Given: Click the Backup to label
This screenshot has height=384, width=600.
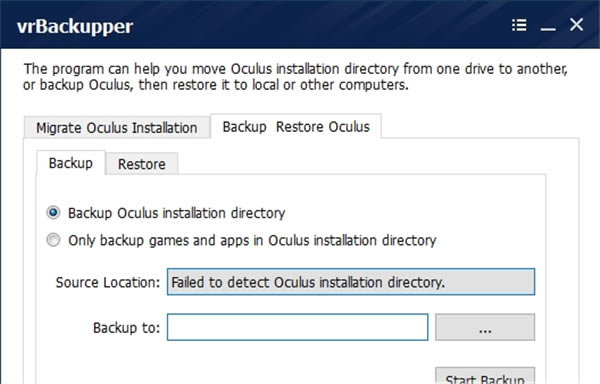Looking at the screenshot, I should coord(126,328).
